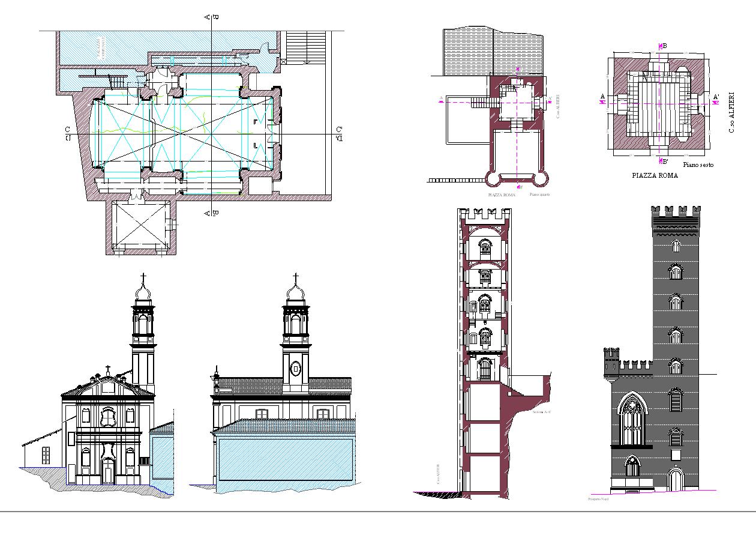Select the A B section label atop church plan
Viewport: 756px width, 535px height.
[x=211, y=18]
